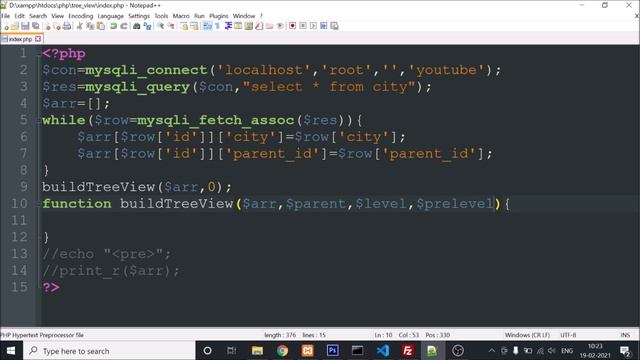
Task: Open the Run menu
Action: pos(199,16)
